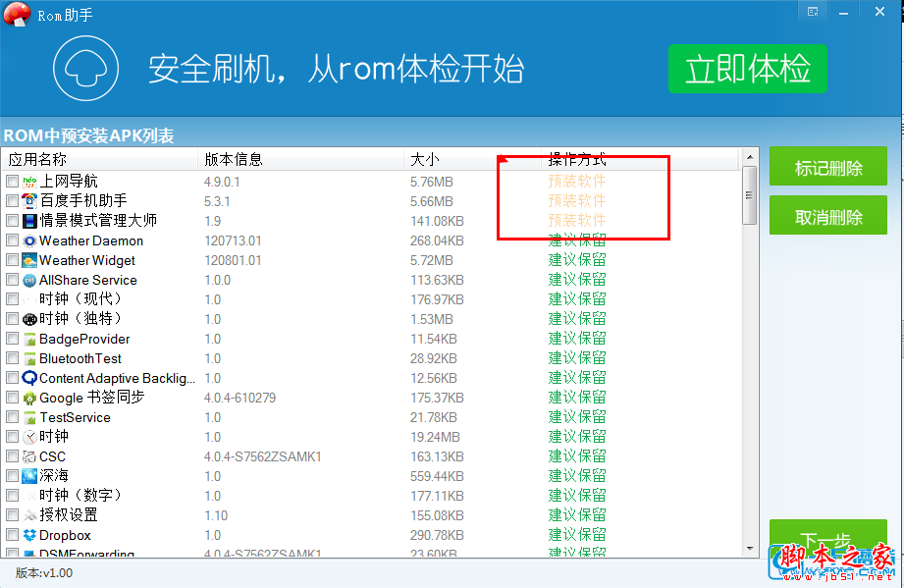The height and width of the screenshot is (588, 904).
Task: Click the list scrollbar down arrow
Action: coord(750,548)
